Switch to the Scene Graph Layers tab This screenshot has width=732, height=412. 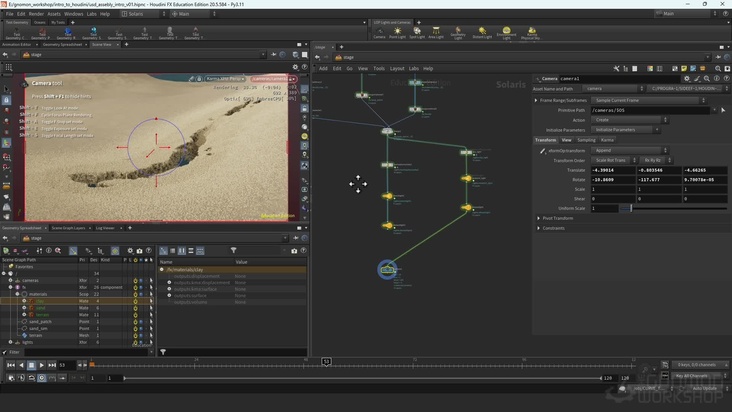pyautogui.click(x=68, y=228)
